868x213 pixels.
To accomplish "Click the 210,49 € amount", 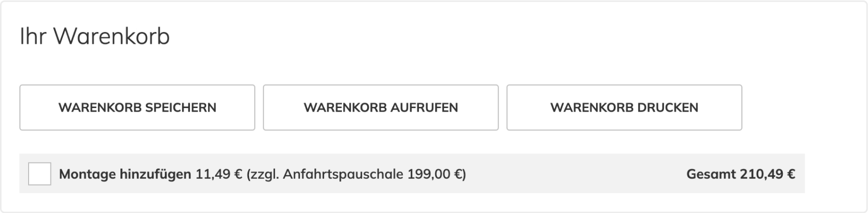I will (767, 174).
